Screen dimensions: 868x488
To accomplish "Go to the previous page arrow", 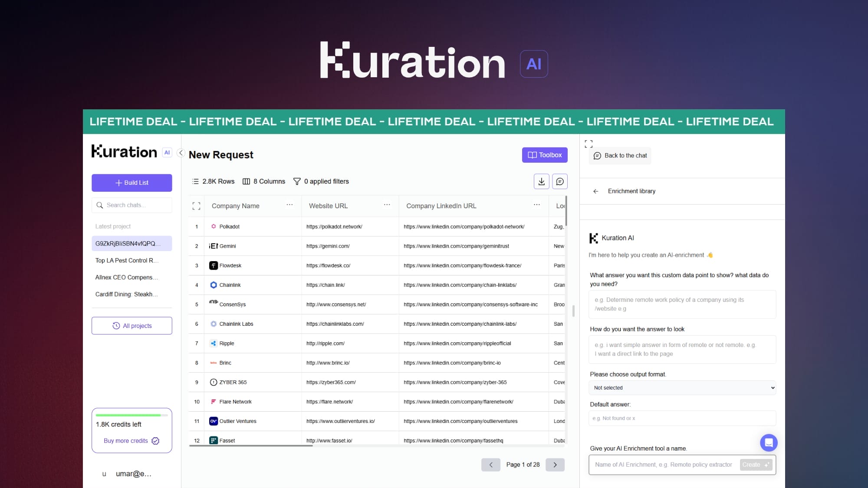I will click(x=491, y=465).
